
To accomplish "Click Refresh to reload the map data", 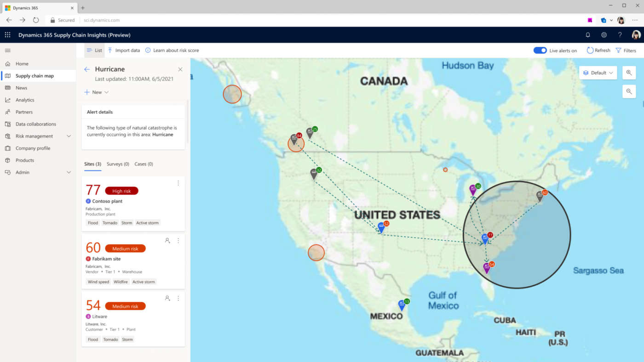I will click(x=598, y=50).
